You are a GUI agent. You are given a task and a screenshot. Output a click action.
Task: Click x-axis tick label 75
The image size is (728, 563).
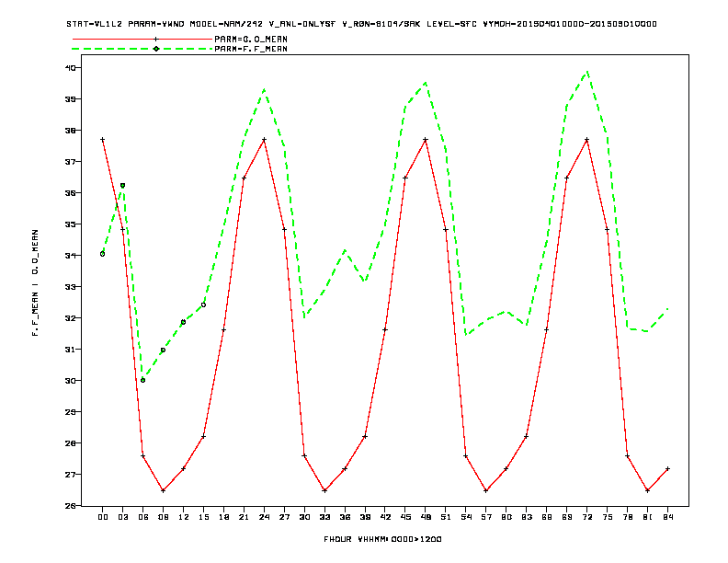(608, 517)
